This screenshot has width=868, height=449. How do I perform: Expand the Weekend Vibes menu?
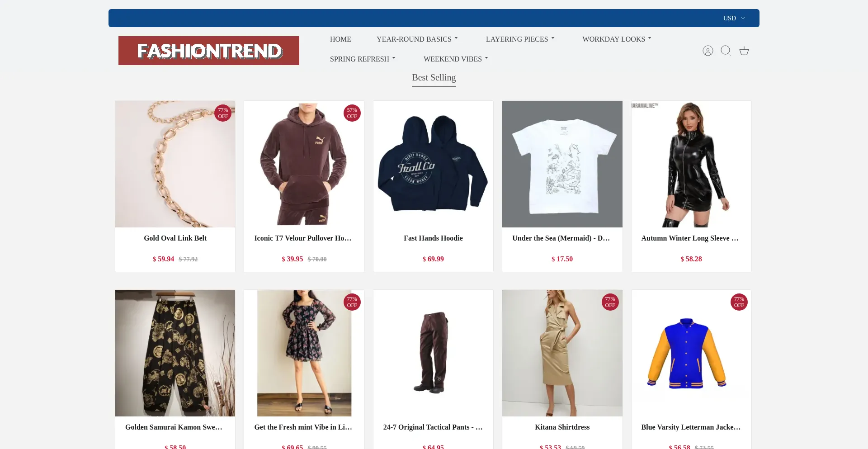click(x=456, y=59)
